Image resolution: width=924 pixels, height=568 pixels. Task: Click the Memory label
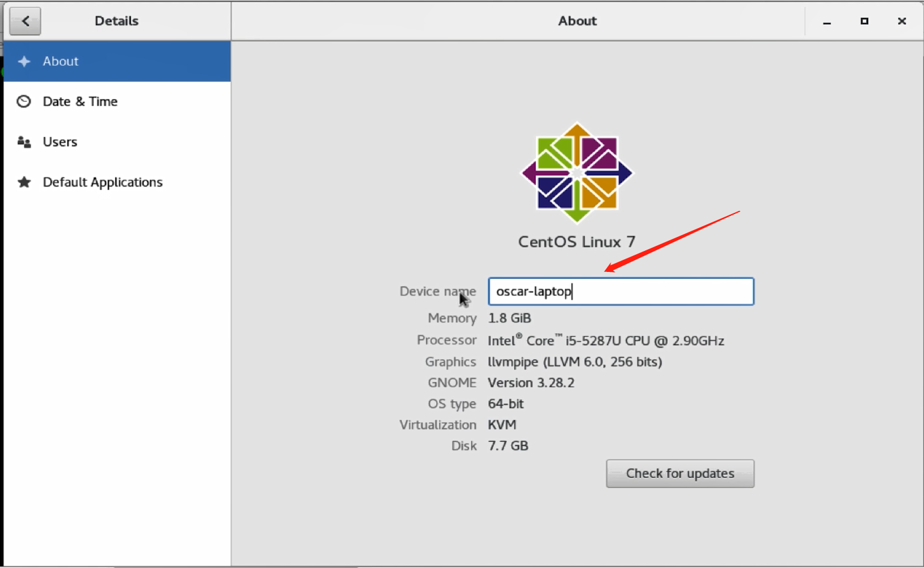pyautogui.click(x=452, y=318)
